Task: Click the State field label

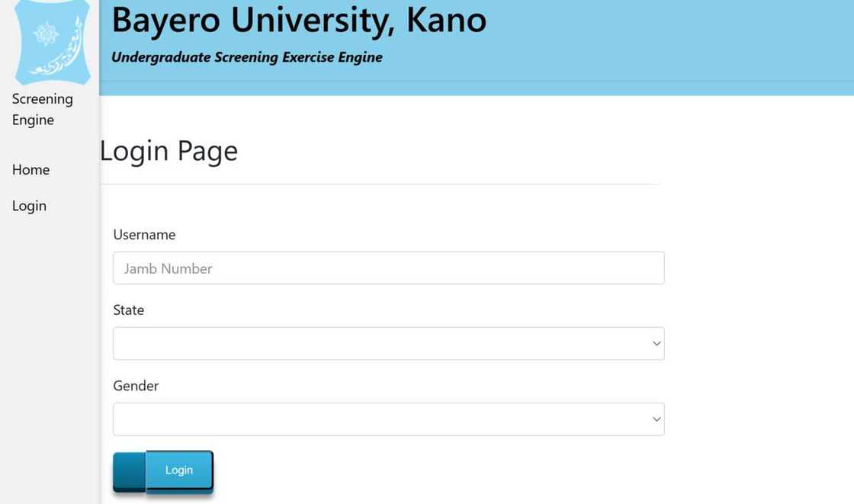Action: (128, 310)
